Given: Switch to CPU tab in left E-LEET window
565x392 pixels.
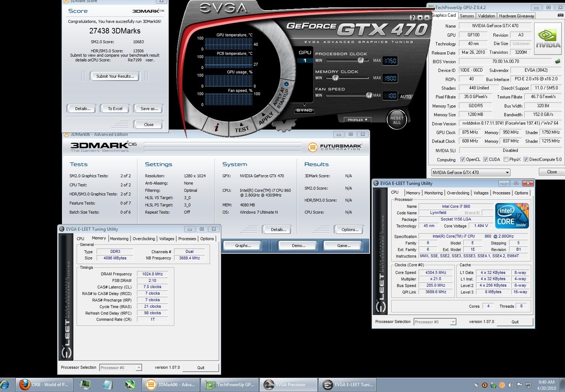Looking at the screenshot, I should point(80,239).
